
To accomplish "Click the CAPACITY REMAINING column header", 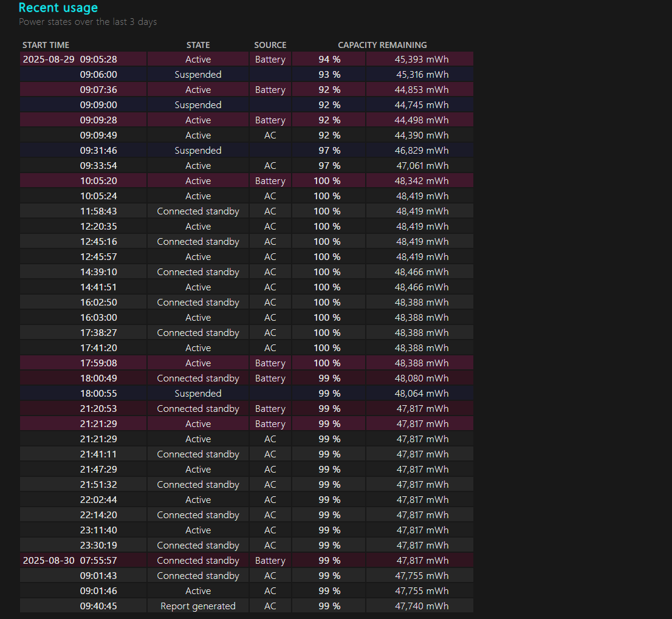I will [382, 45].
